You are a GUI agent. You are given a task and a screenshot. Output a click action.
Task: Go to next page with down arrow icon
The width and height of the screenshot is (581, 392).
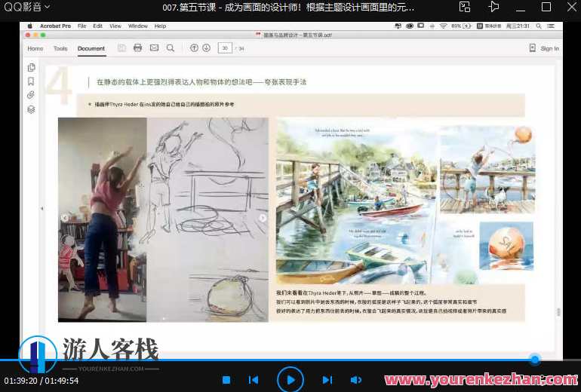pos(207,48)
